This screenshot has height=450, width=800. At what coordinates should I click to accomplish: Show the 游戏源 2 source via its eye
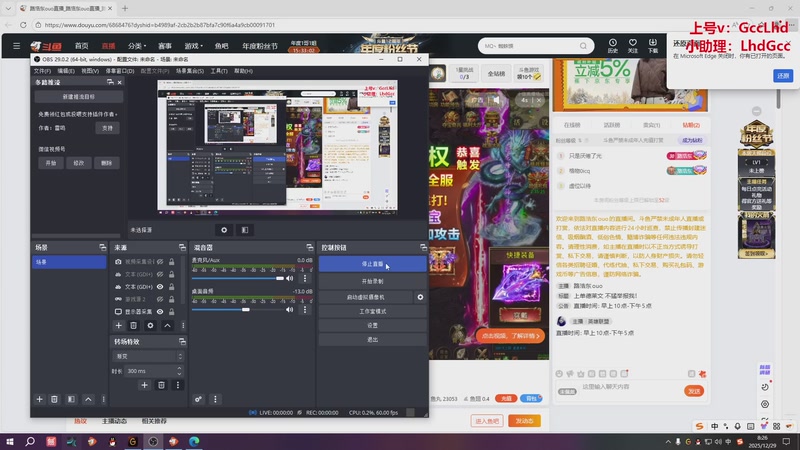160,299
